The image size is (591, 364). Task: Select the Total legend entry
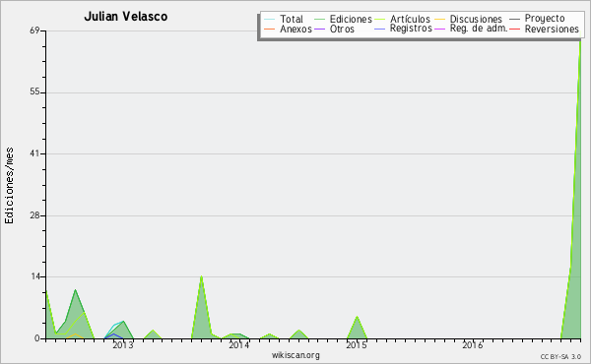(x=284, y=19)
